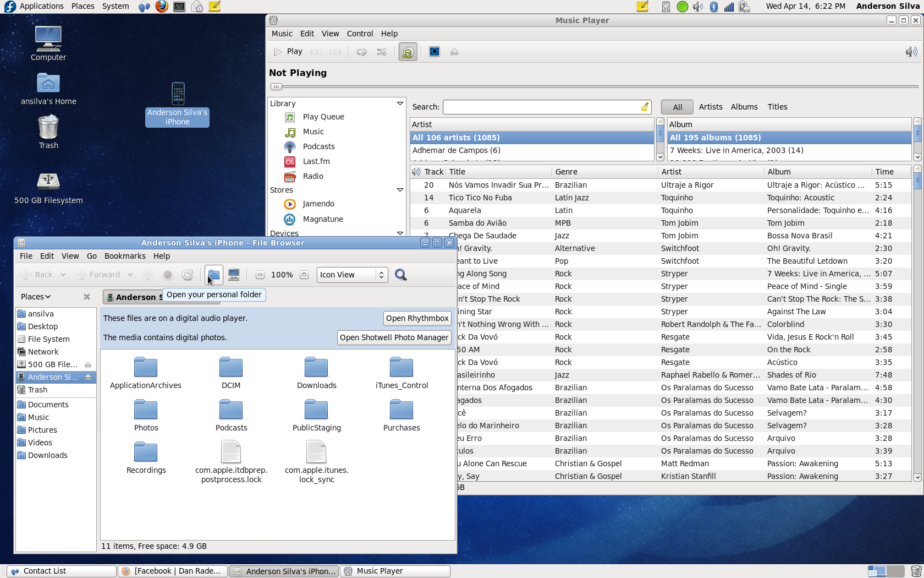Screen dimensions: 924x578
Task: Collapse the Library section
Action: (400, 103)
